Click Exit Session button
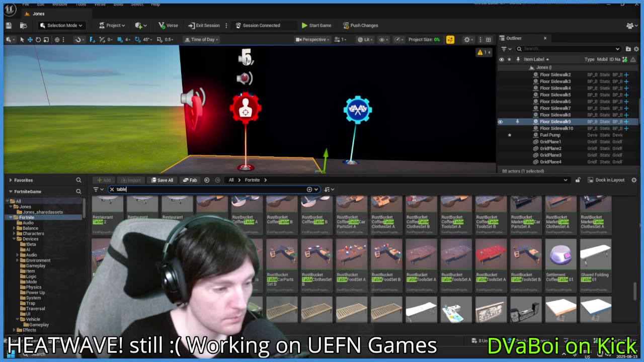This screenshot has height=362, width=644. [204, 25]
